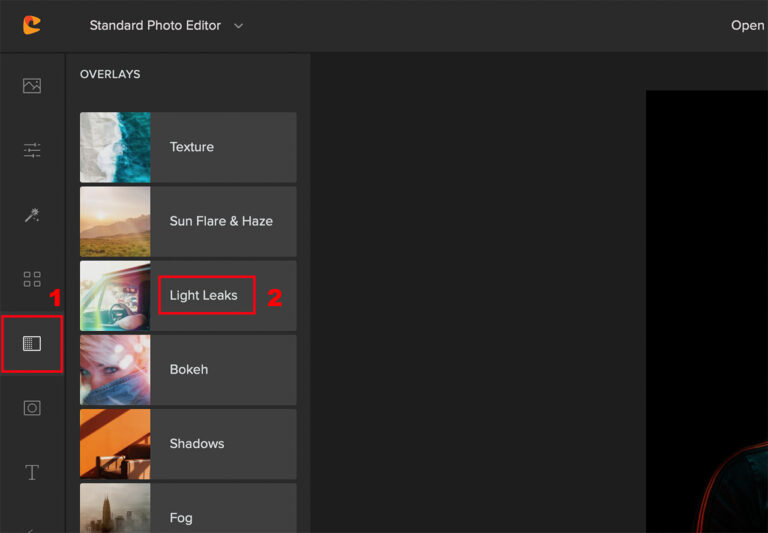Choose the Text tool icon
This screenshot has height=533, width=768.
32,472
